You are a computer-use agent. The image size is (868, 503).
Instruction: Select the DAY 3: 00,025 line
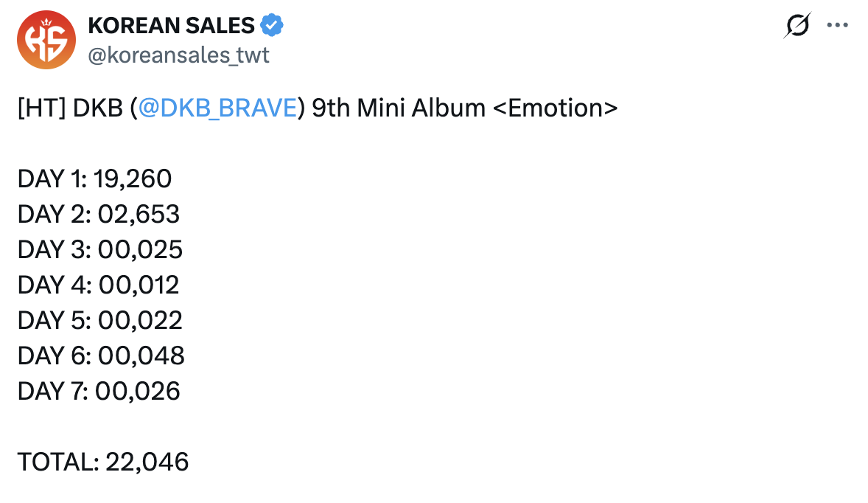[100, 250]
